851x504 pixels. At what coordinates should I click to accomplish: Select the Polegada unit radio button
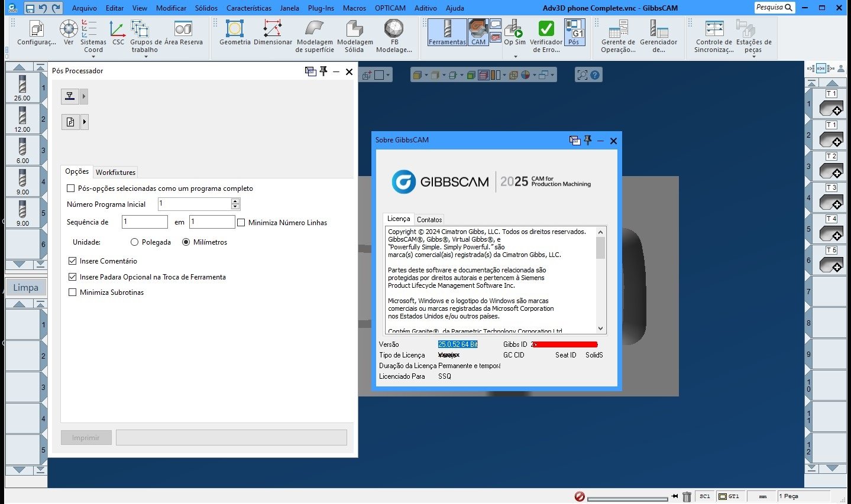coord(134,242)
